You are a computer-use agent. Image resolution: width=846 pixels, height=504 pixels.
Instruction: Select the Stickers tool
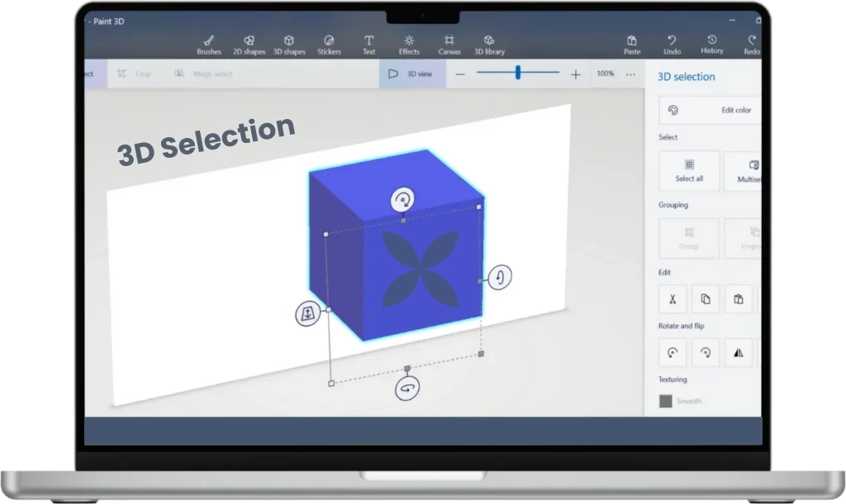click(329, 44)
